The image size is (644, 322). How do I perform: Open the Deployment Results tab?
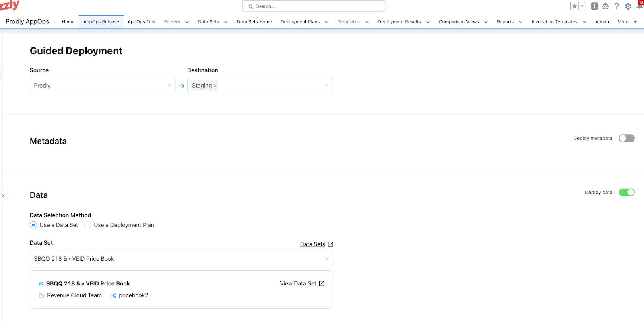pos(399,22)
